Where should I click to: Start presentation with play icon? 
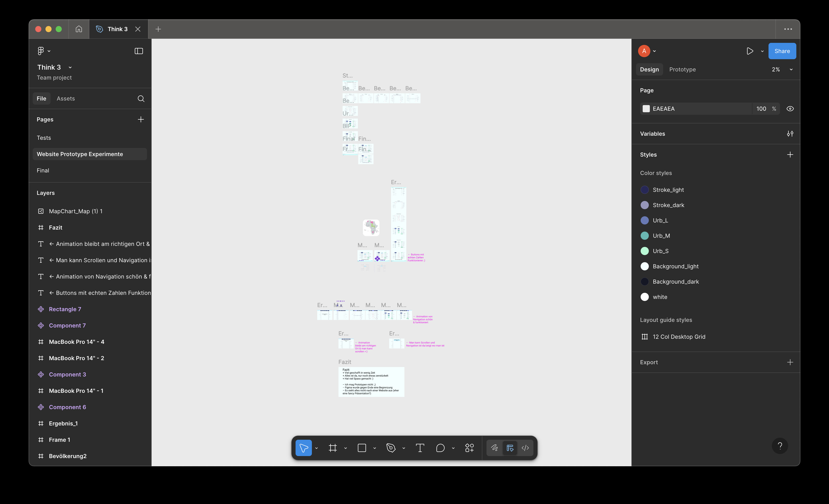point(750,51)
